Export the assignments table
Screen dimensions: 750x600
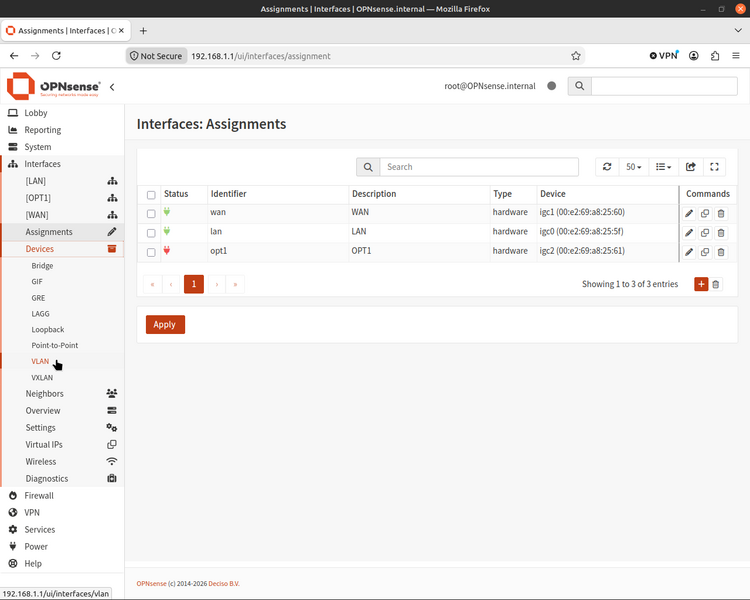click(x=690, y=167)
